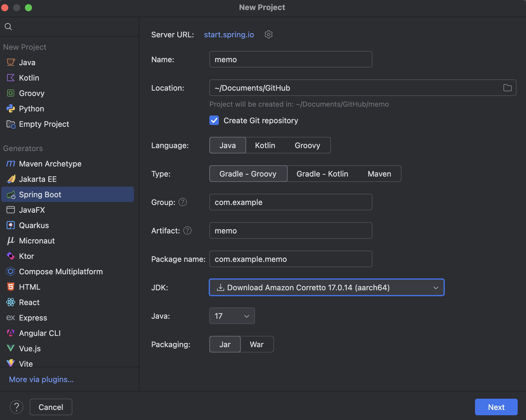Uncheck Create Git repository checkbox
The width and height of the screenshot is (526, 420).
214,121
